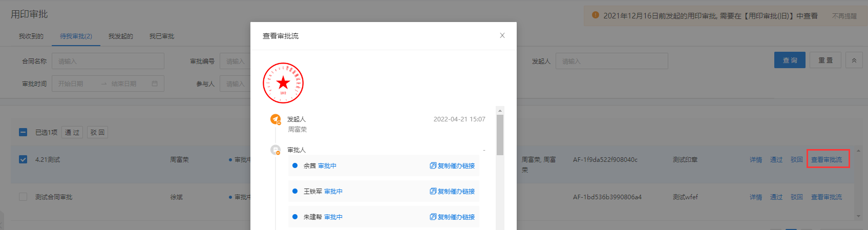Click the 用印审批 page title

[x=29, y=14]
